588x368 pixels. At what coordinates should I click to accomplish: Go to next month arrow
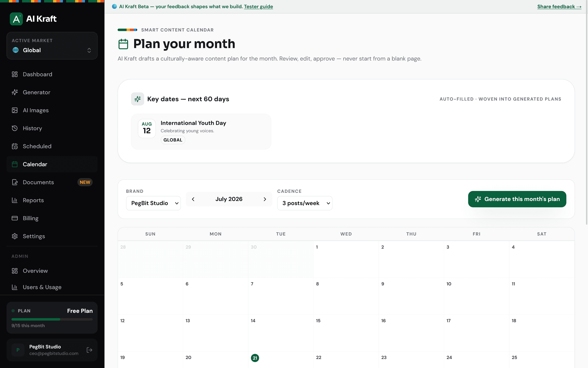[x=265, y=199]
